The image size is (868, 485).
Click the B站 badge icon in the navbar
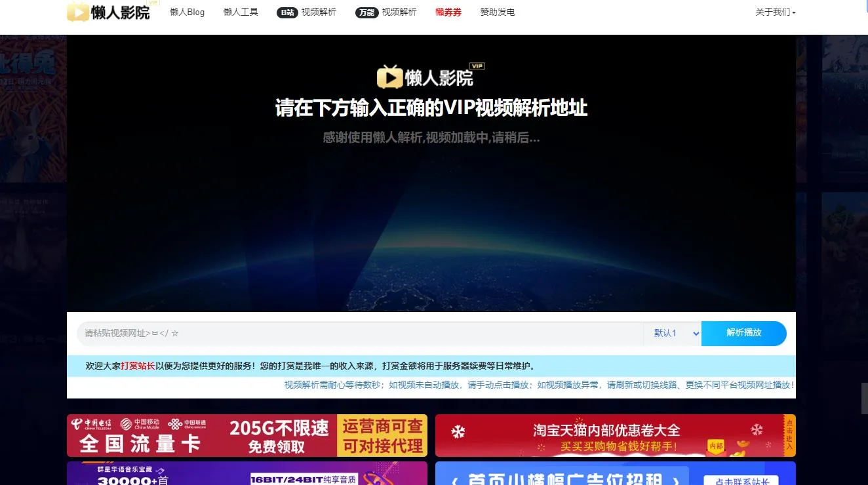(x=287, y=12)
